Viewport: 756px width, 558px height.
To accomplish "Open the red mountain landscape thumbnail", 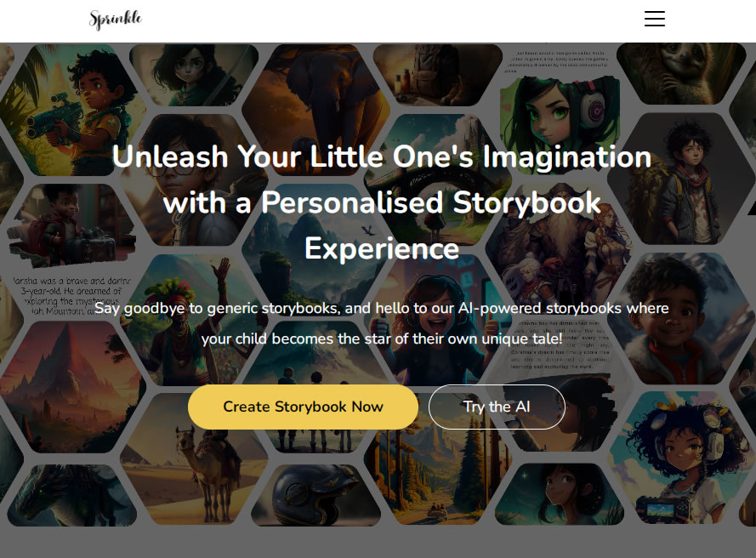I will [x=71, y=387].
